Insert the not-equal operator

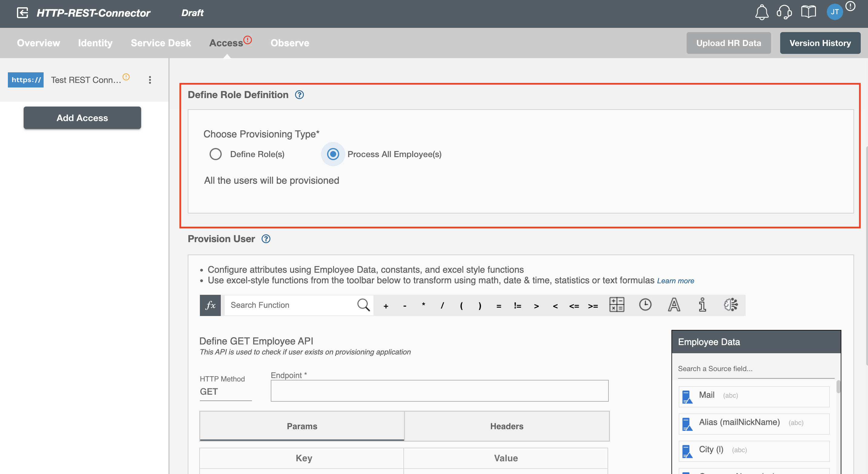coord(518,306)
